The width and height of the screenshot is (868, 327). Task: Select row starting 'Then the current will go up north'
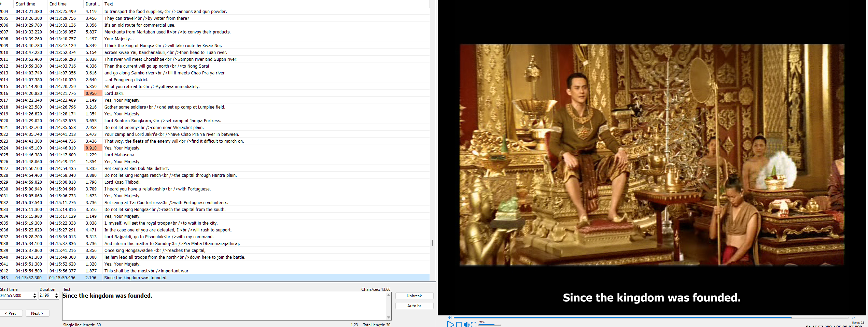[x=214, y=66]
